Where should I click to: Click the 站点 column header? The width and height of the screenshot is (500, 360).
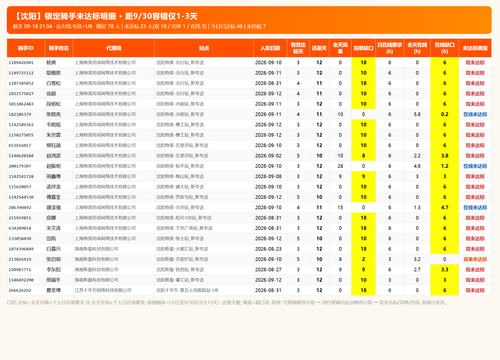(204, 48)
